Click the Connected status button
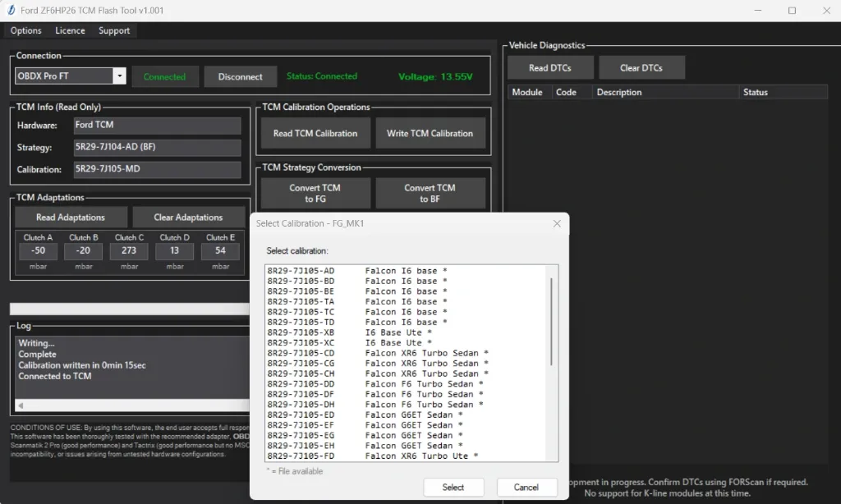 [x=165, y=76]
